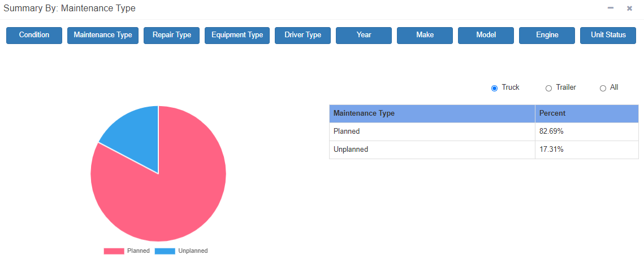The width and height of the screenshot is (644, 263).
Task: Summarize by Condition
Action: (34, 35)
